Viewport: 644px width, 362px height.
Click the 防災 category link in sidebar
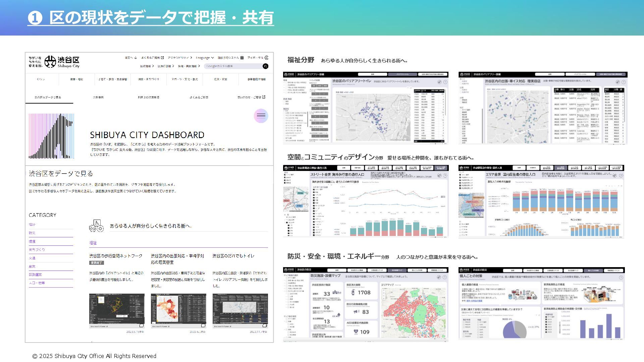pos(32,233)
